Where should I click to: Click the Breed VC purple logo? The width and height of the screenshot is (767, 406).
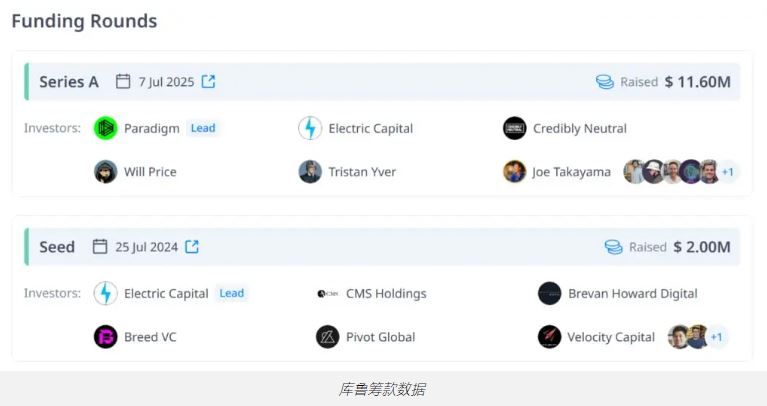tap(106, 337)
